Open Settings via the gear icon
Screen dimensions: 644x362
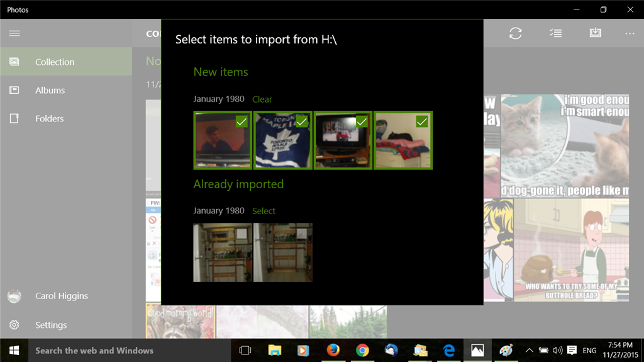[14, 325]
